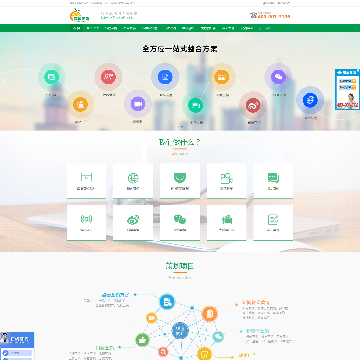The height and width of the screenshot is (360, 360).
Task: Click the teal chat bubble node in diagram
Action: [218, 337]
